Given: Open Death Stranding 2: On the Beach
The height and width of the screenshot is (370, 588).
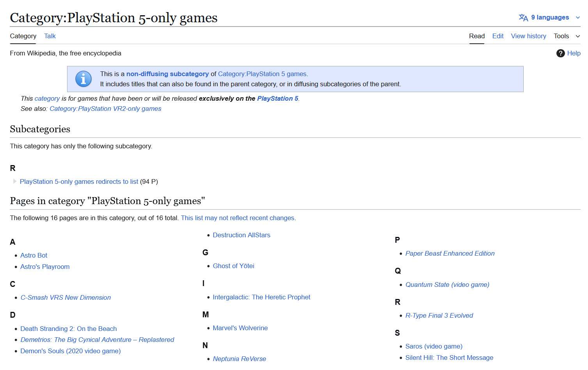Looking at the screenshot, I should click(69, 329).
